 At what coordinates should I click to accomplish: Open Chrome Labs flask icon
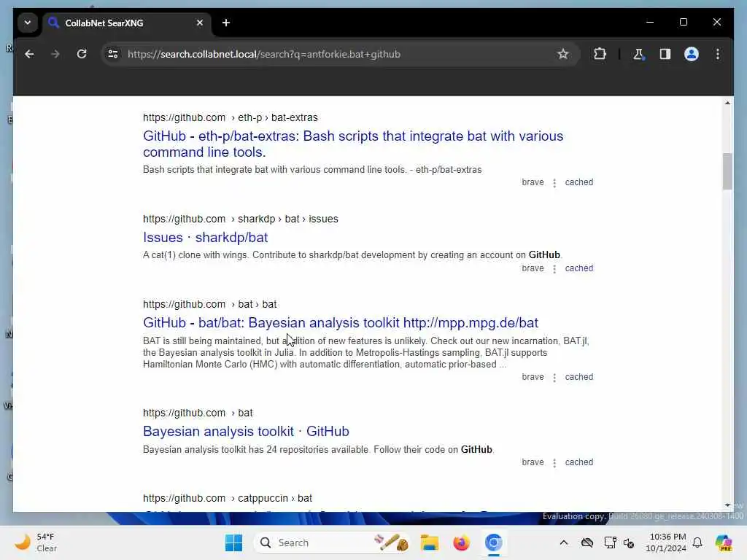pyautogui.click(x=638, y=54)
